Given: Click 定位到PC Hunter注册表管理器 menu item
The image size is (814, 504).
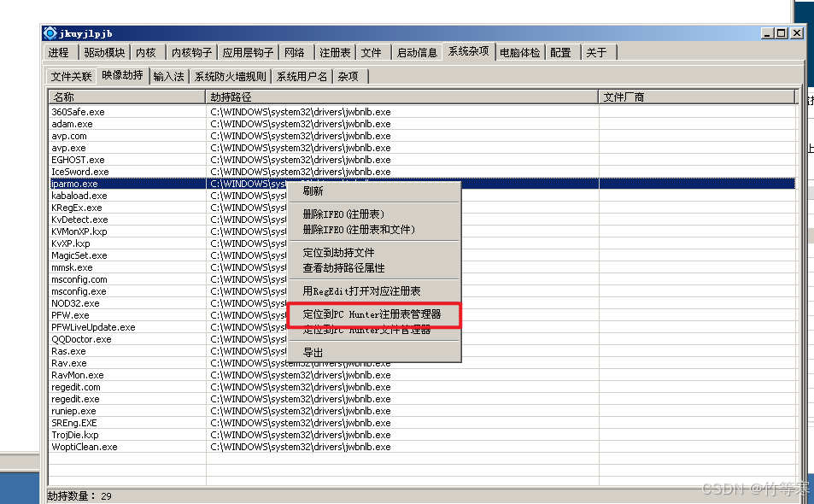Looking at the screenshot, I should click(x=372, y=314).
